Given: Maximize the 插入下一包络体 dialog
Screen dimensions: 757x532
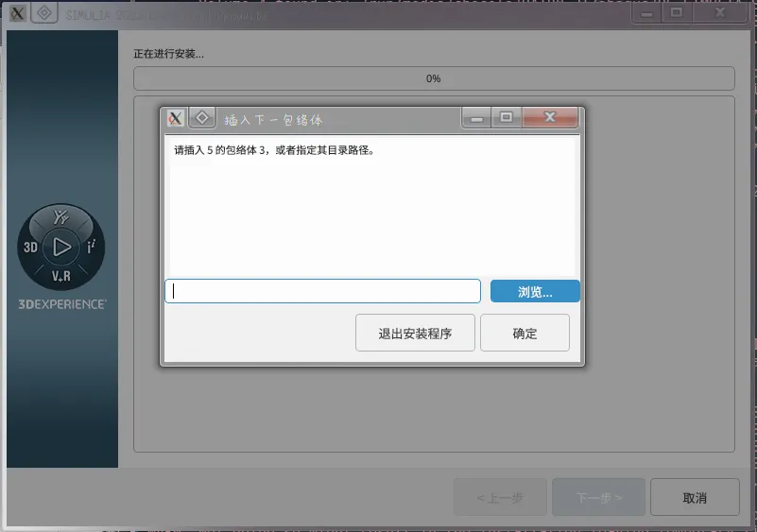Looking at the screenshot, I should click(x=507, y=117).
